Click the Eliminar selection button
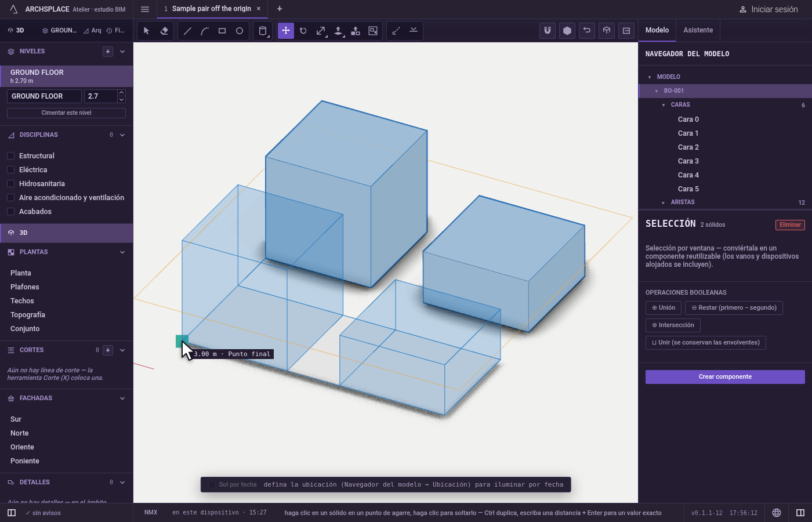Image resolution: width=812 pixels, height=522 pixels. coord(790,225)
